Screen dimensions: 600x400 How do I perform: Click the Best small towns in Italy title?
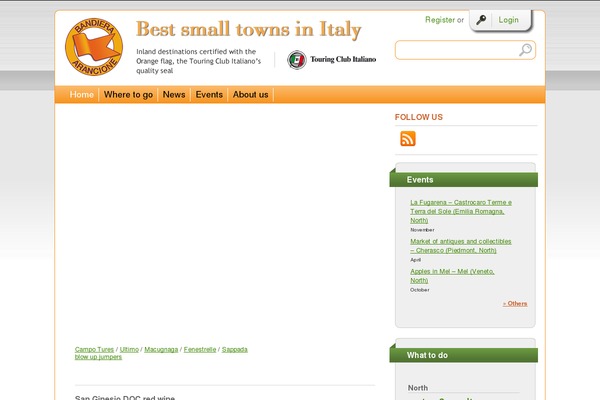coord(249,29)
